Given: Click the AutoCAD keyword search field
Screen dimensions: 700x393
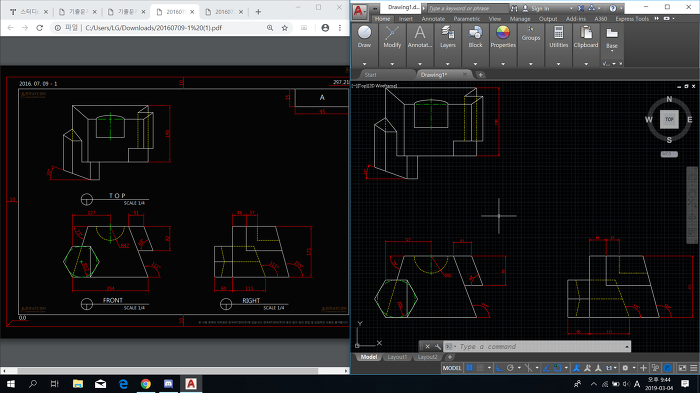Looking at the screenshot, I should 467,8.
